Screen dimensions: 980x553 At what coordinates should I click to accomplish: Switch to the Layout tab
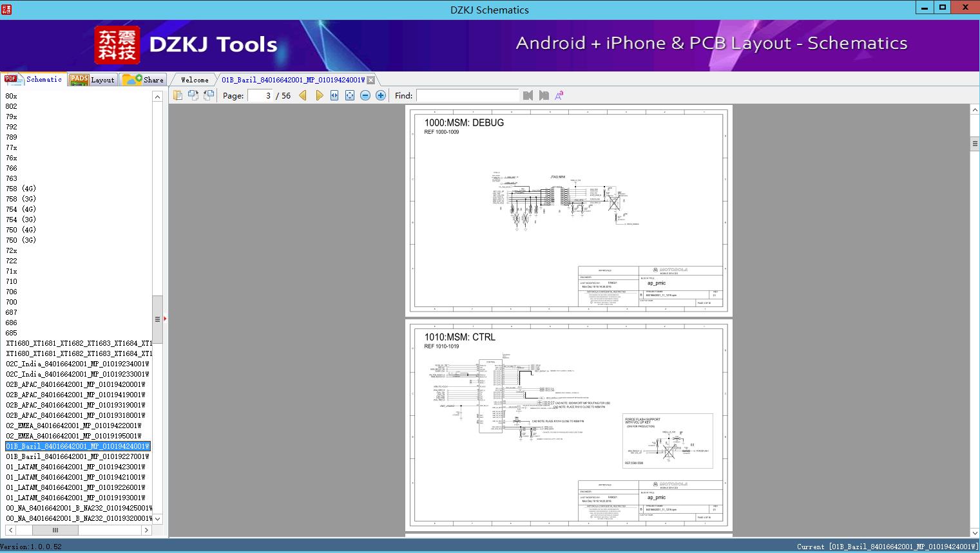click(92, 80)
